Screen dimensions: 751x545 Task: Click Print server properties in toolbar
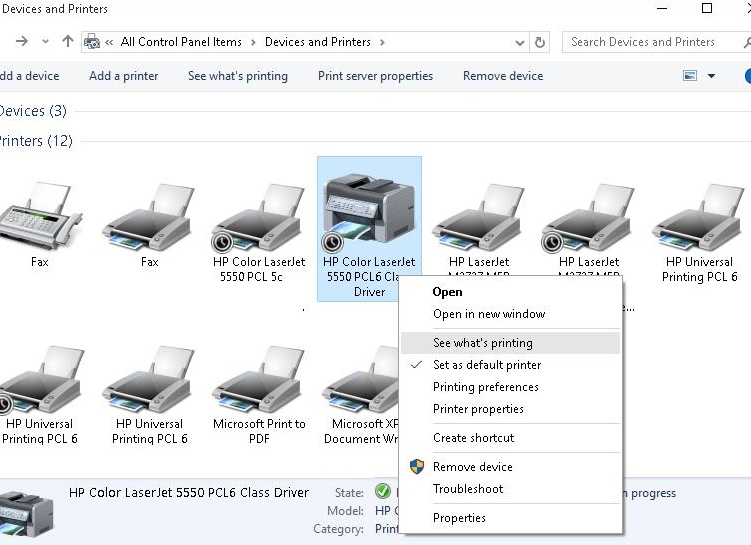tap(376, 76)
